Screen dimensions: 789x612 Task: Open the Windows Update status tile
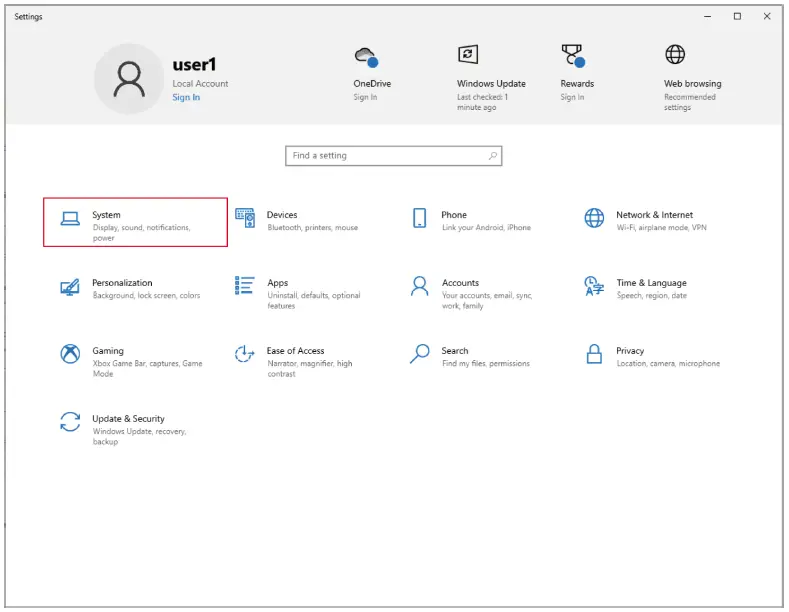(x=468, y=56)
